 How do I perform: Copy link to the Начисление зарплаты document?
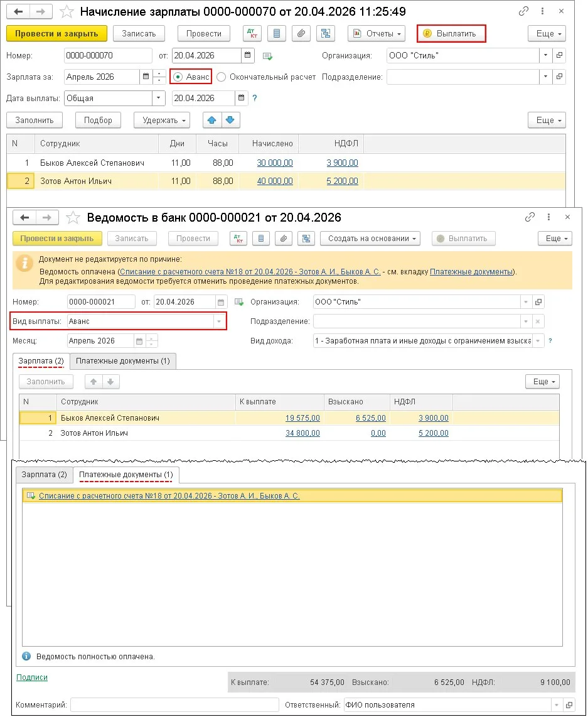coord(523,11)
